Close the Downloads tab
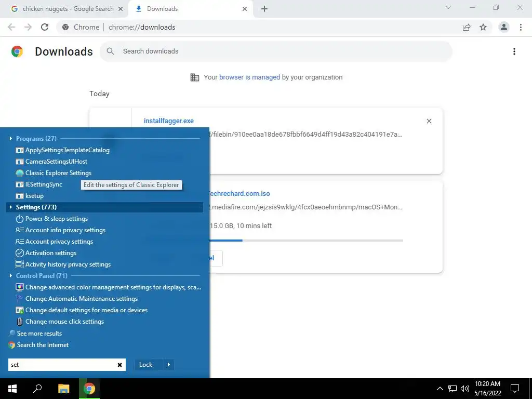Screen dimensions: 532x399 coord(245,9)
